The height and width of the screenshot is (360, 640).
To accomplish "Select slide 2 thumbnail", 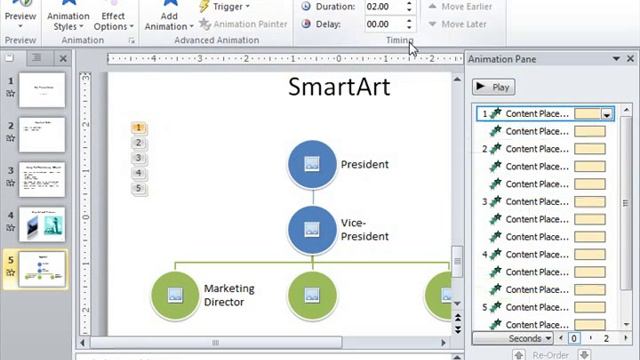I will (42, 135).
